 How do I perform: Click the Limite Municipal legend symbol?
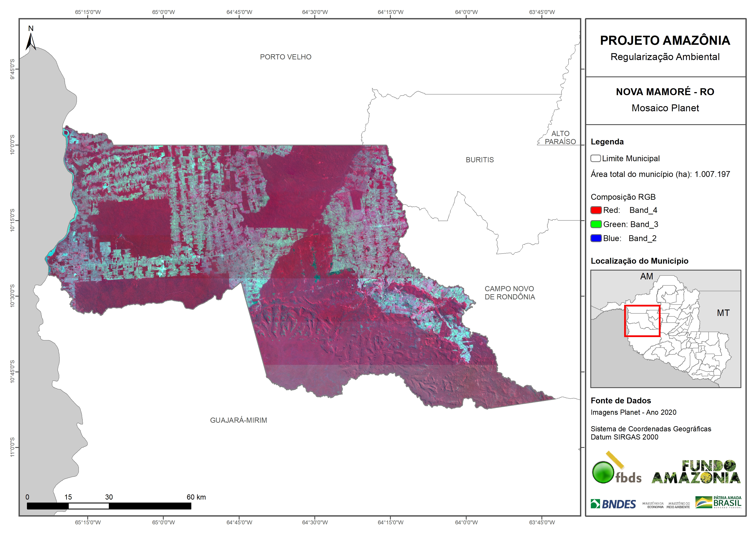pyautogui.click(x=595, y=159)
